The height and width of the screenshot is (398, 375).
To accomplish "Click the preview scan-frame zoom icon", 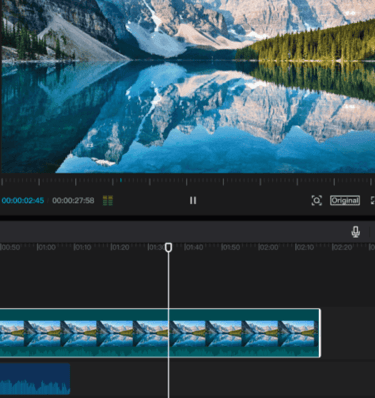I will point(316,200).
